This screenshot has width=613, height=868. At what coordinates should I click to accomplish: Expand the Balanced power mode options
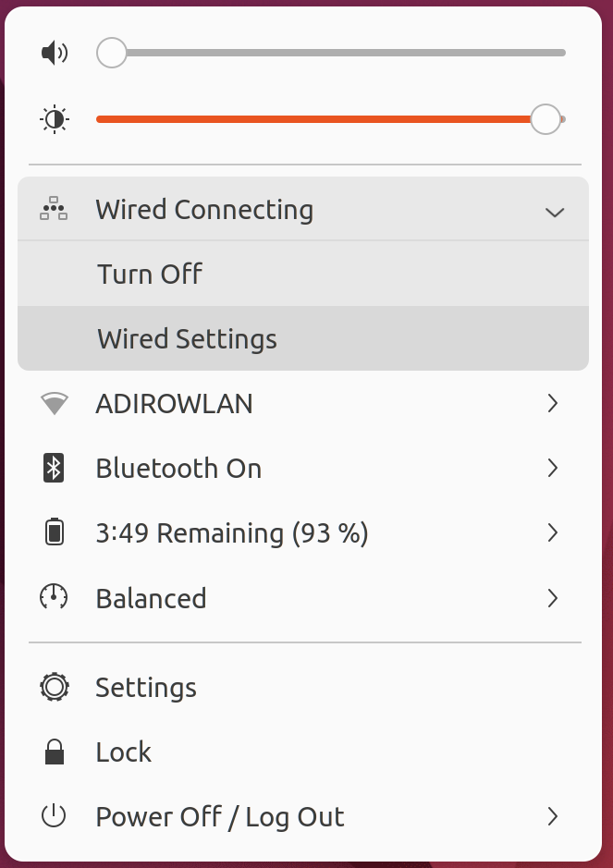click(553, 597)
